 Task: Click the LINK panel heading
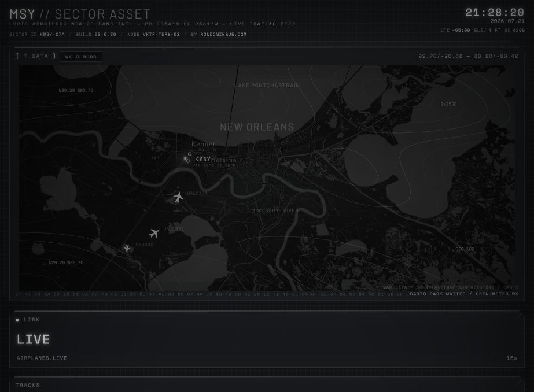point(32,320)
